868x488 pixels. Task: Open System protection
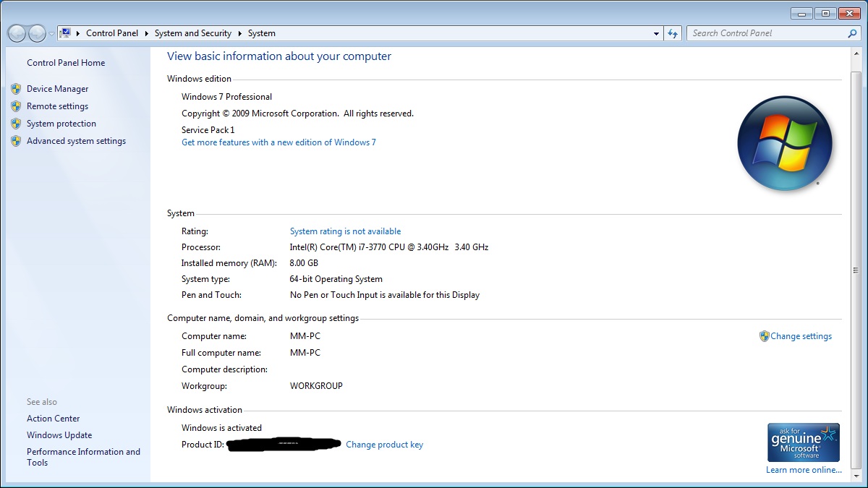coord(61,124)
